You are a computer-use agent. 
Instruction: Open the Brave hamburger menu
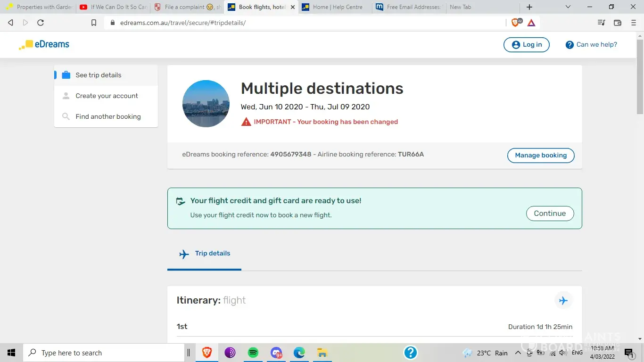pos(633,23)
